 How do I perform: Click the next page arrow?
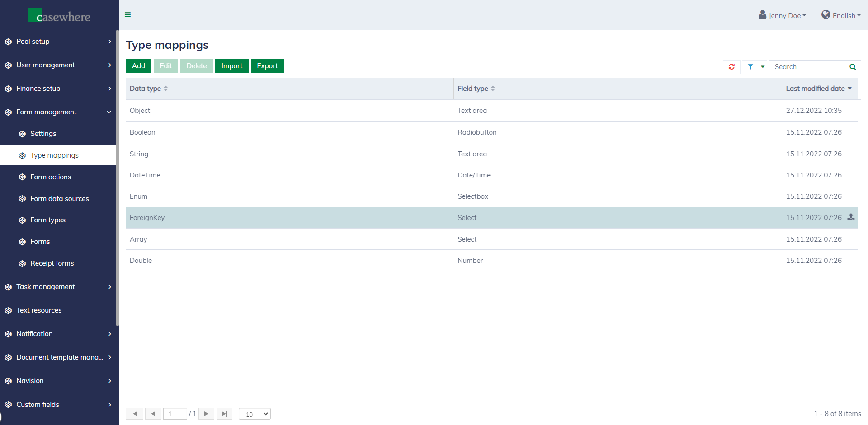[206, 414]
